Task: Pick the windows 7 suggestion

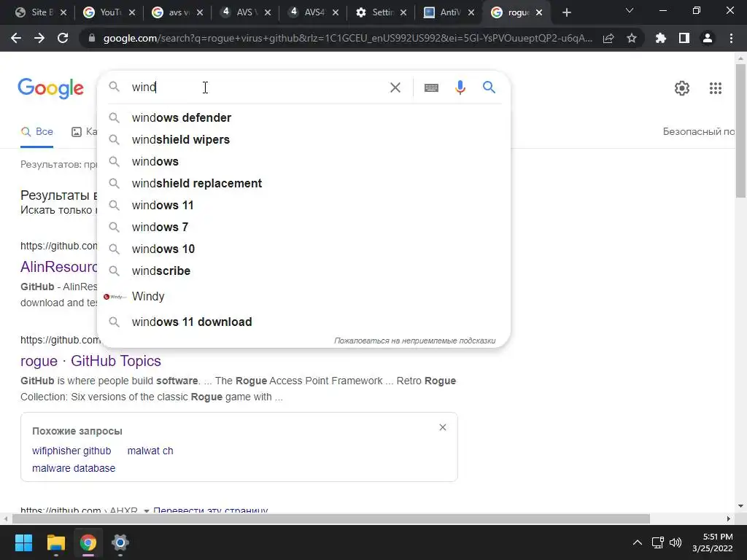Action: [303, 227]
